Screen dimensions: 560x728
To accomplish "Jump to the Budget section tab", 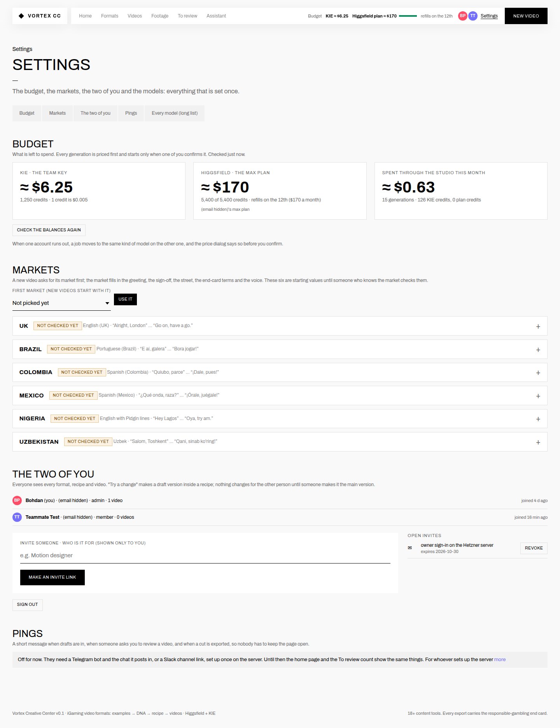I will click(x=27, y=113).
